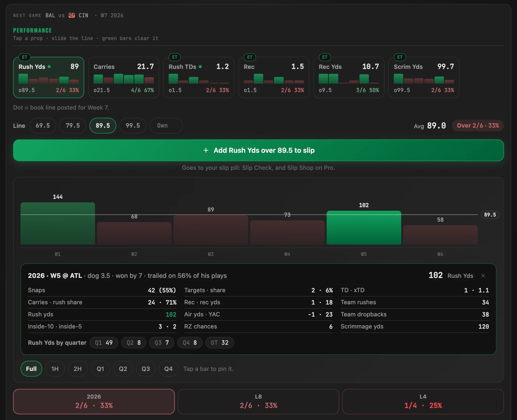Open the Rush TDs prop card
Viewport: 517px width, 420px height.
click(x=199, y=77)
